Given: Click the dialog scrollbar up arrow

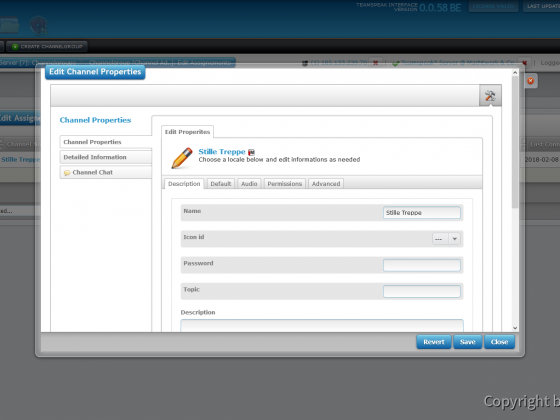Looking at the screenshot, I should tap(515, 72).
